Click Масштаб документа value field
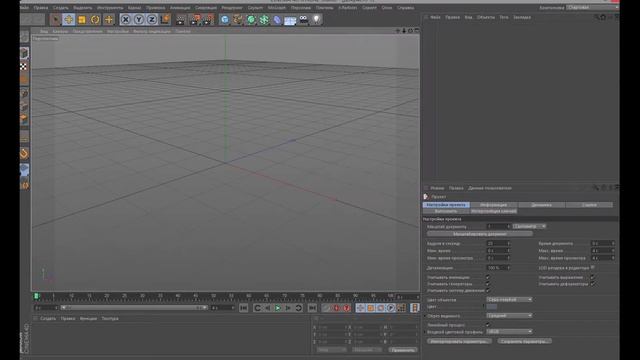Screen dimensions: 640x360 click(x=496, y=226)
